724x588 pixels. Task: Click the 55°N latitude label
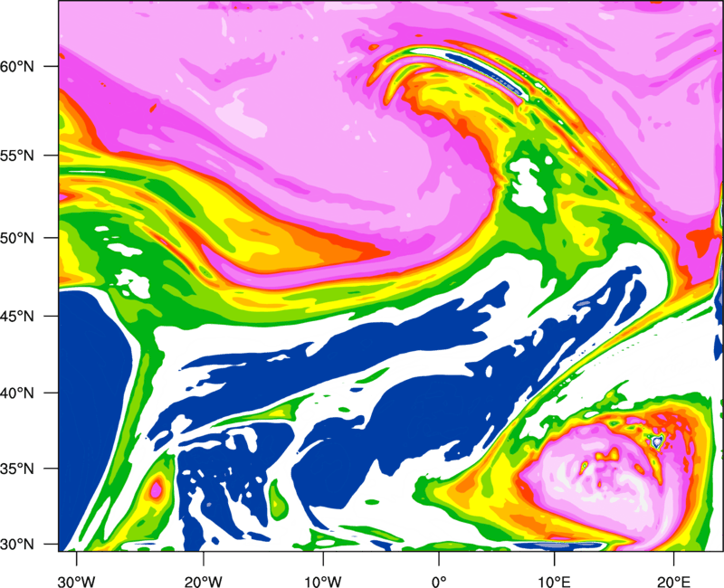pyautogui.click(x=17, y=156)
